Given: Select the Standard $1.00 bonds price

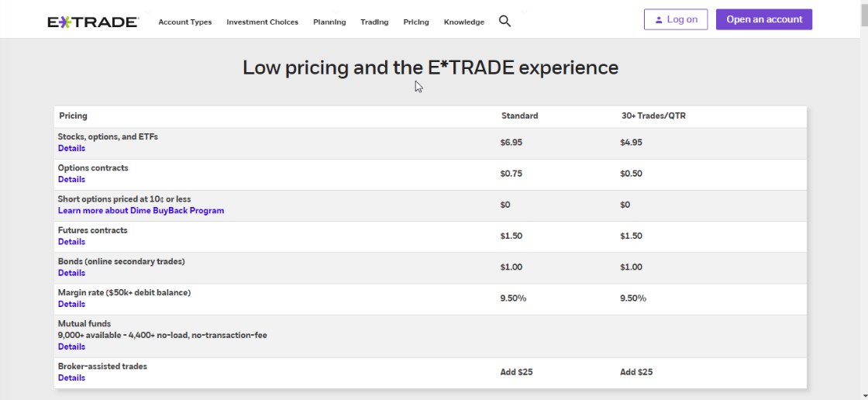Looking at the screenshot, I should pos(511,267).
